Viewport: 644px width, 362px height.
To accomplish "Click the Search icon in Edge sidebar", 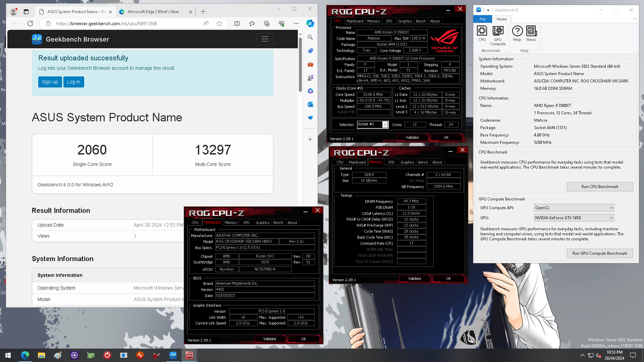I will [x=310, y=37].
